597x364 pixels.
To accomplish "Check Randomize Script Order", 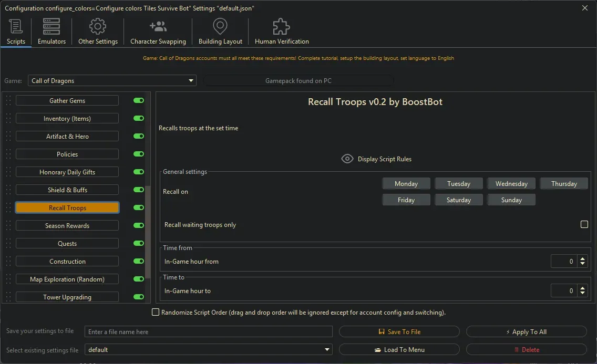I will 156,312.
